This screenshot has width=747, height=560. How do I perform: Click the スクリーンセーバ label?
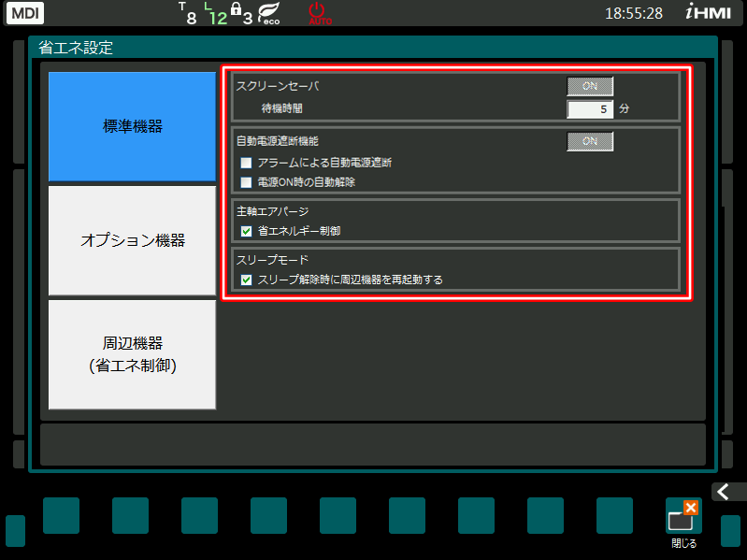click(x=278, y=86)
